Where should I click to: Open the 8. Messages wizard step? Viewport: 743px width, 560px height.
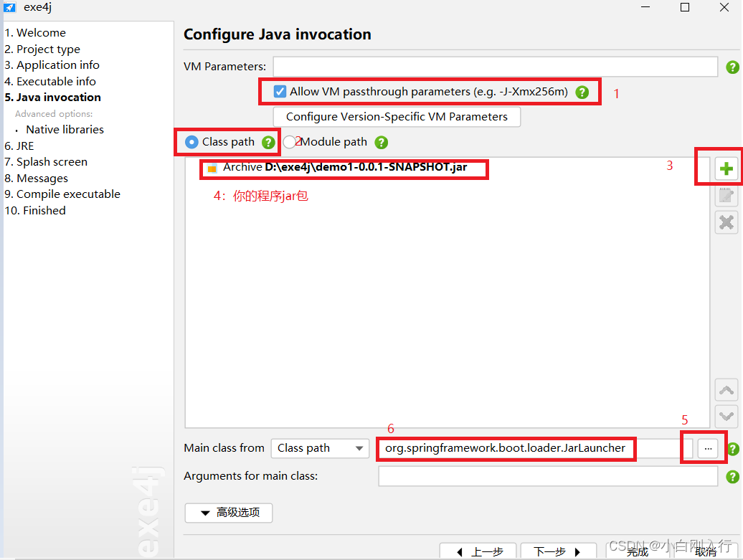click(x=36, y=178)
